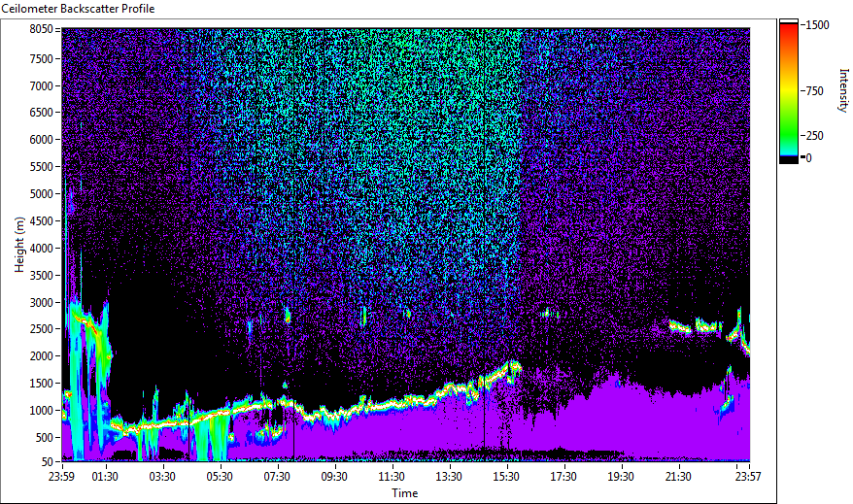Click the Time axis title
The width and height of the screenshot is (853, 504).
pos(405,493)
